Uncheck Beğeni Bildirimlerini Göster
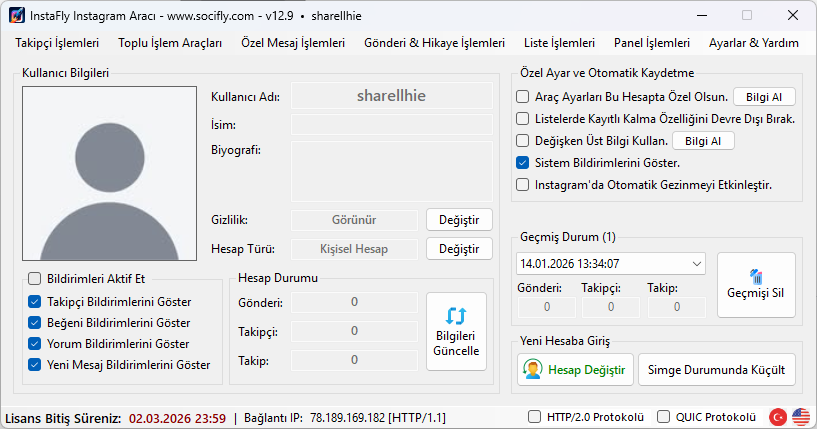The height and width of the screenshot is (429, 817). (34, 323)
